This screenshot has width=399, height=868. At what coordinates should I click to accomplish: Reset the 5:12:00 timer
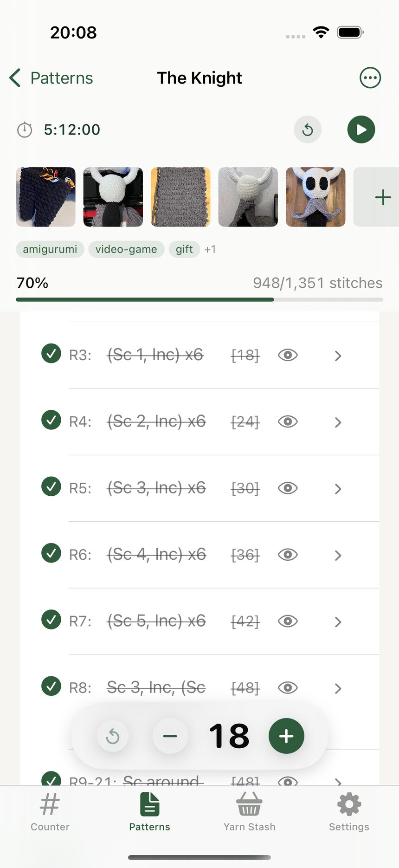click(308, 130)
